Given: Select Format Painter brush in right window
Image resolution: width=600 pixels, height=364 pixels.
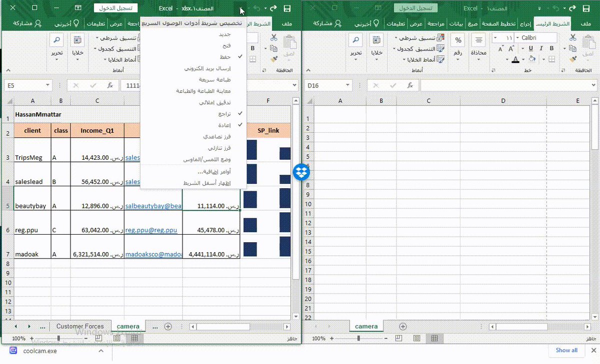Looking at the screenshot, I should click(573, 59).
